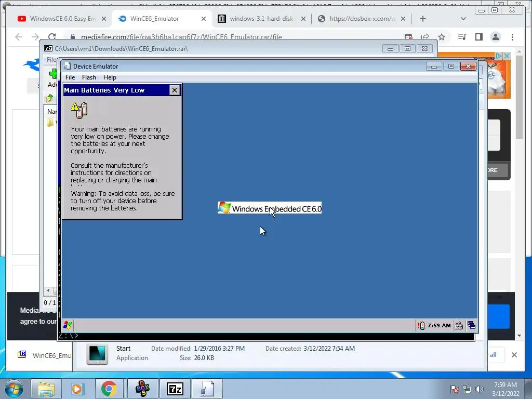Click the Windows 7 Start orb
Screen dimensions: 532x399
[x=14, y=389]
